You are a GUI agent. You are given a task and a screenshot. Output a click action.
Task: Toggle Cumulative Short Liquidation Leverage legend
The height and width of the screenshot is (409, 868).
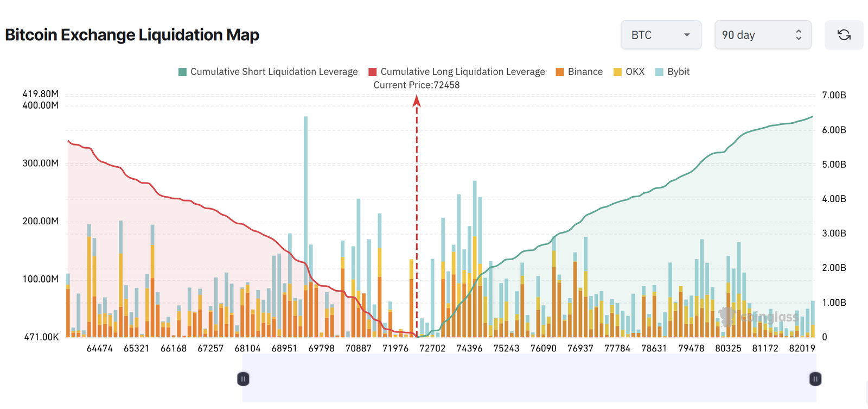(x=273, y=72)
